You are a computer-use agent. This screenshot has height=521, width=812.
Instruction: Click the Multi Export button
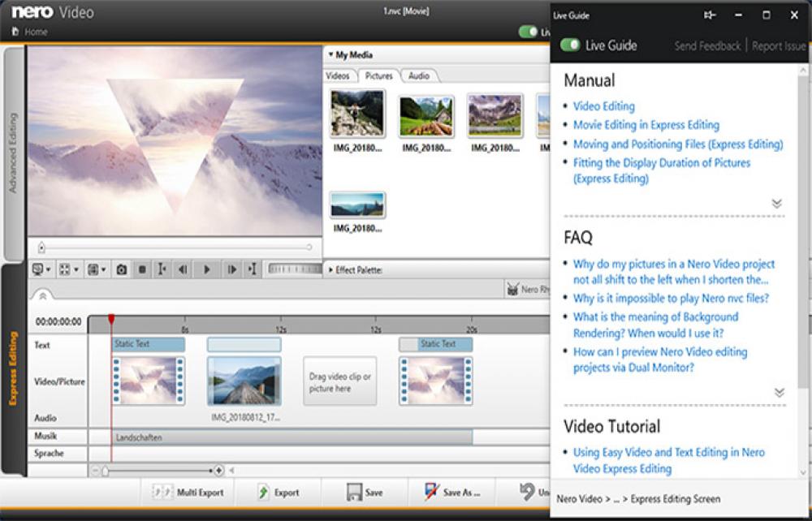click(x=186, y=493)
